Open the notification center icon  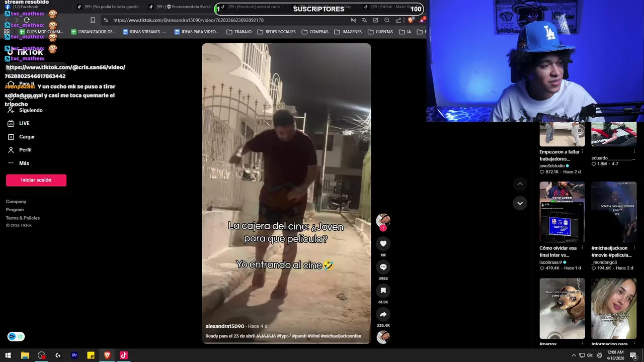(633, 355)
